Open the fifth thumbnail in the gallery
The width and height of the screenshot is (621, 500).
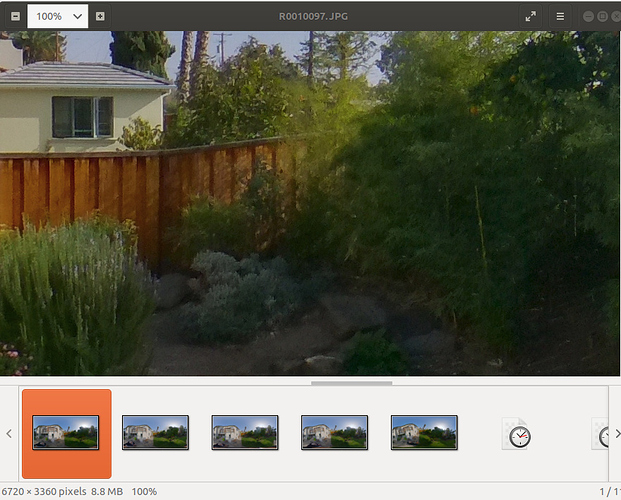(424, 433)
